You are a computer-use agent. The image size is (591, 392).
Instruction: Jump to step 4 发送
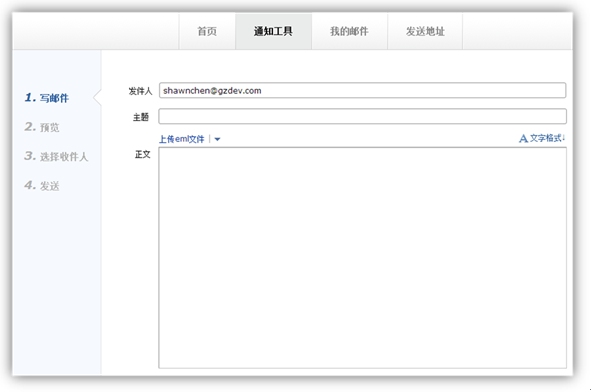(42, 186)
